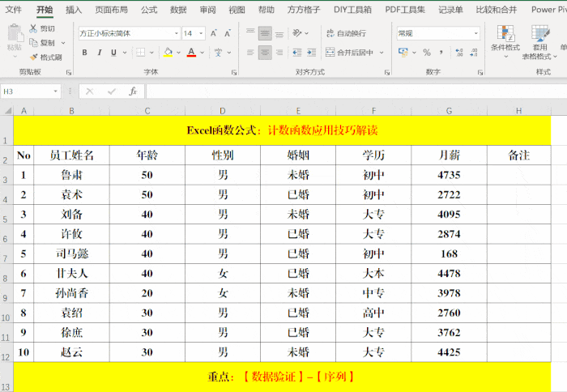Click the accounting number format icon
Viewport: 567px width, 392px height.
point(403,53)
